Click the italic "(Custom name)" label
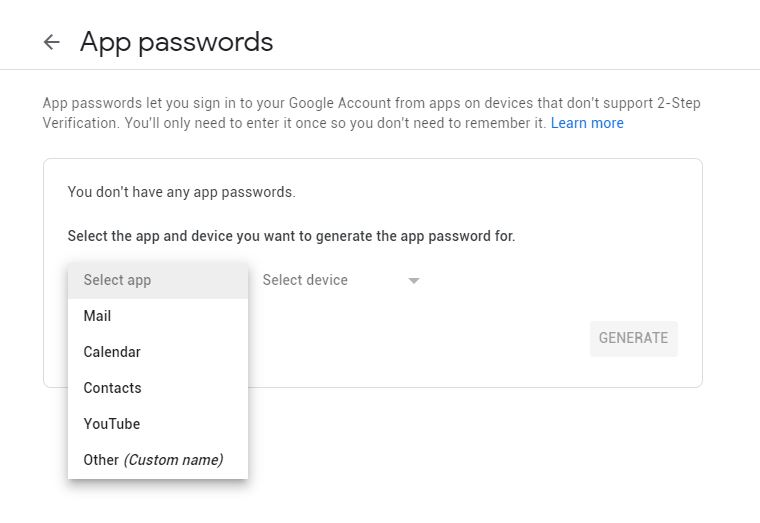This screenshot has height=523, width=760. coord(173,460)
